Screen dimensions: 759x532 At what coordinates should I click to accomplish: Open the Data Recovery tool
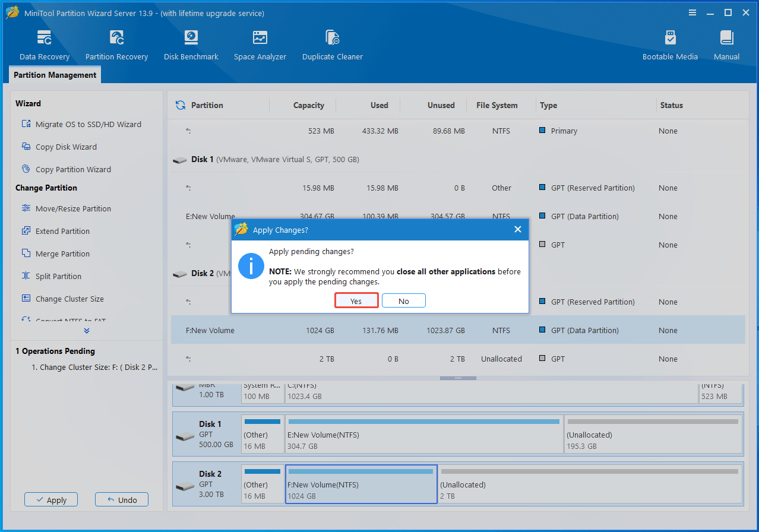(45, 46)
